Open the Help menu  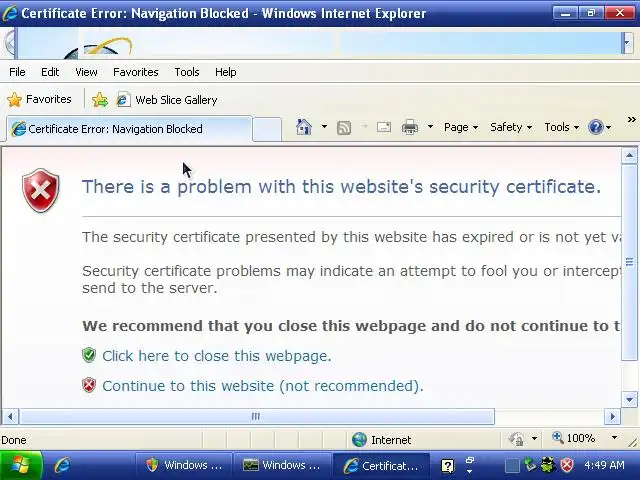point(225,72)
